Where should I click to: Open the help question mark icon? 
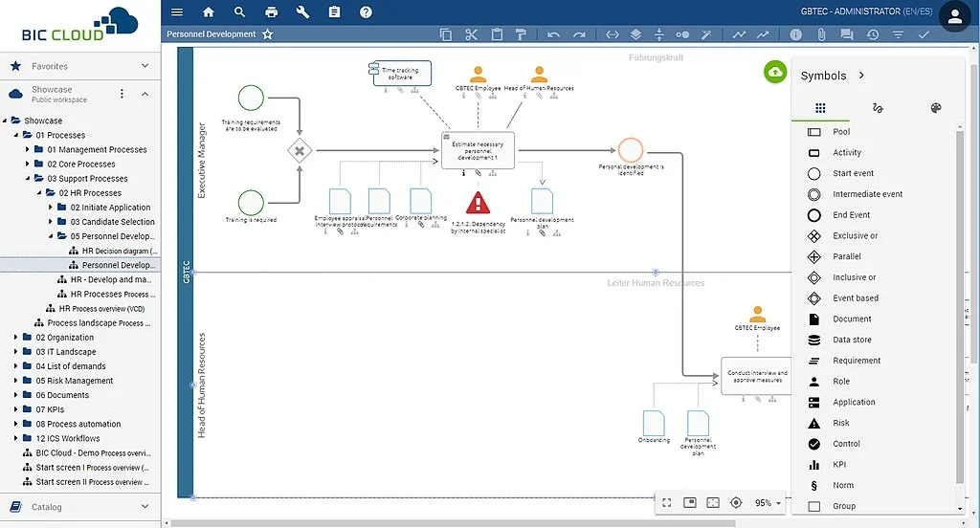(x=366, y=11)
